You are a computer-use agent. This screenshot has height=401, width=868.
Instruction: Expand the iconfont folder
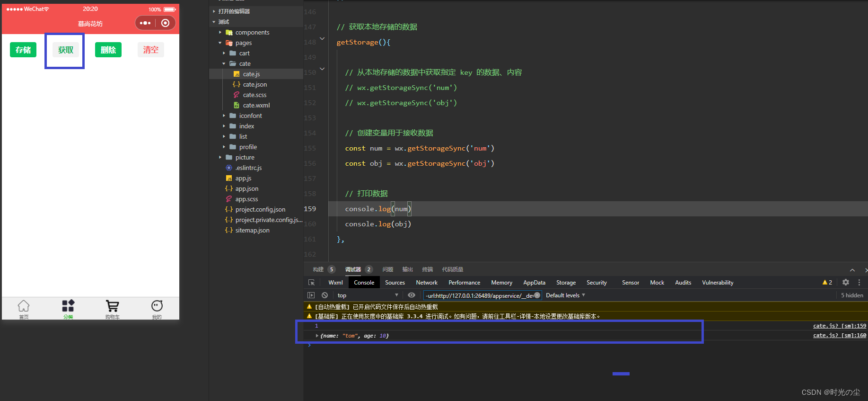tap(224, 116)
